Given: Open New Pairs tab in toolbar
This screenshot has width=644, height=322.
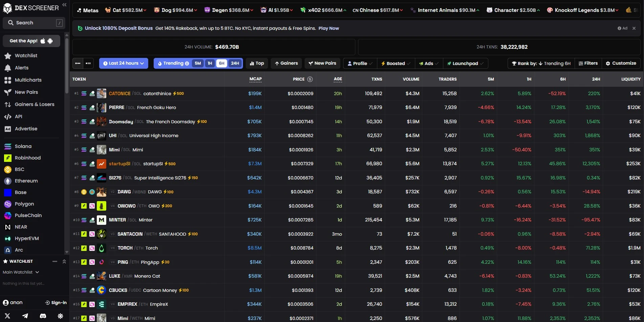Looking at the screenshot, I should 322,63.
